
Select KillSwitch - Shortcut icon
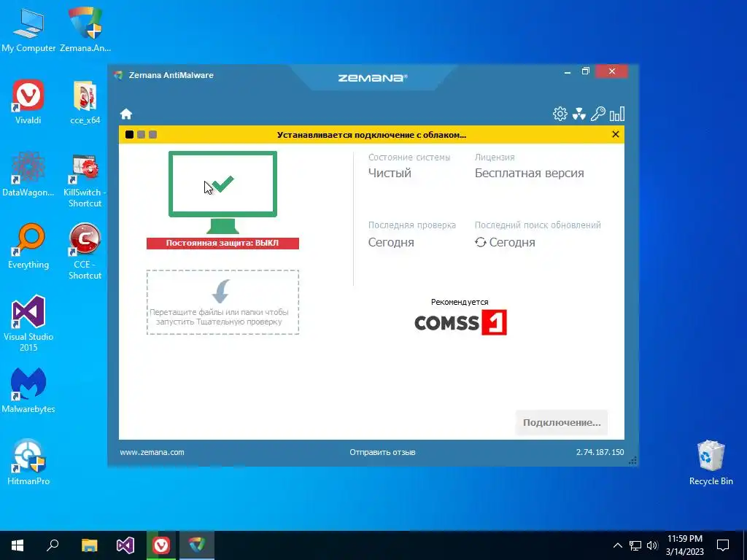[85, 181]
